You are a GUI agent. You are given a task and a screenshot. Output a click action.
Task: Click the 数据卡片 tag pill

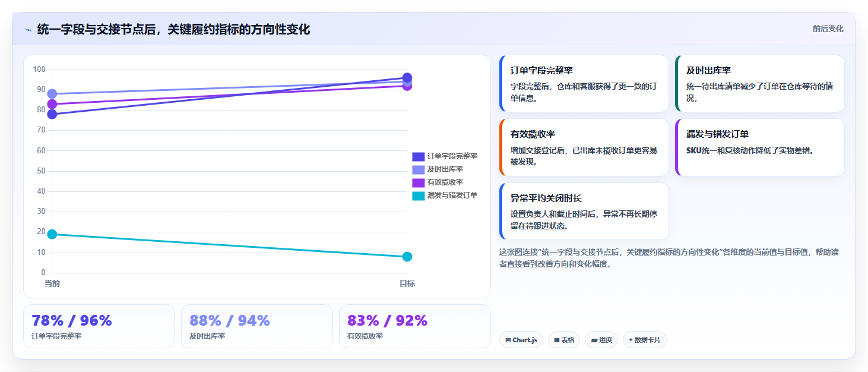click(645, 340)
